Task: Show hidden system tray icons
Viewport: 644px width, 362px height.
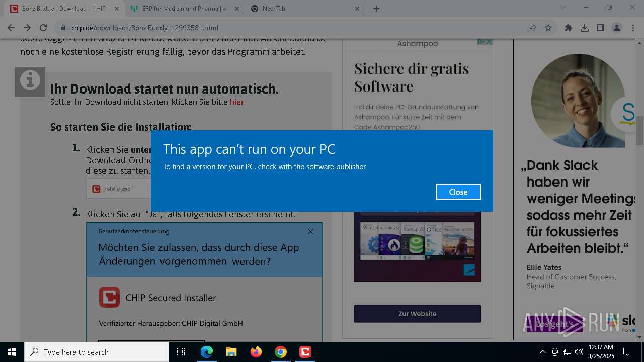Action: pyautogui.click(x=542, y=352)
